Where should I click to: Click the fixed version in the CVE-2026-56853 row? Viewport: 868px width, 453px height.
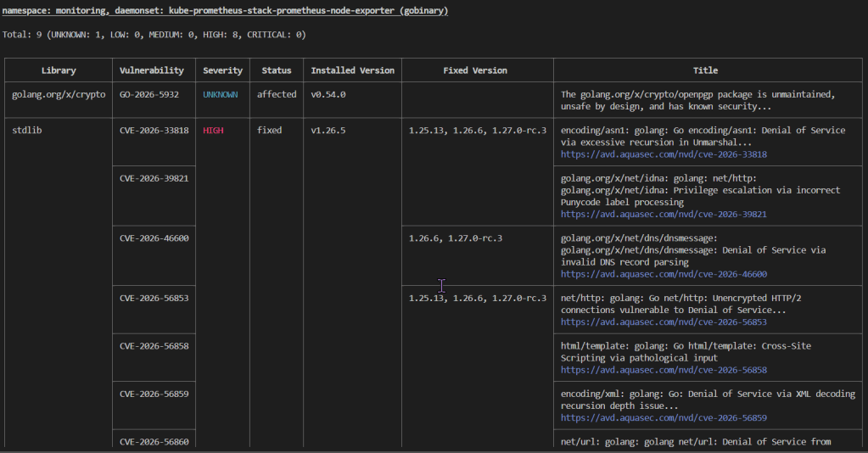coord(477,298)
